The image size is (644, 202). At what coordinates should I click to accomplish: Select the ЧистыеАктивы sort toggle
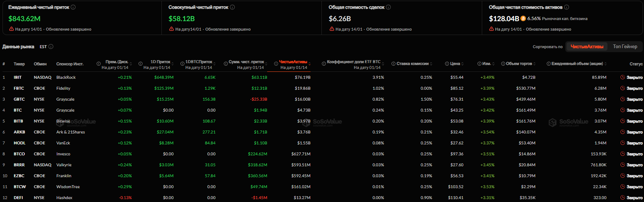(587, 47)
